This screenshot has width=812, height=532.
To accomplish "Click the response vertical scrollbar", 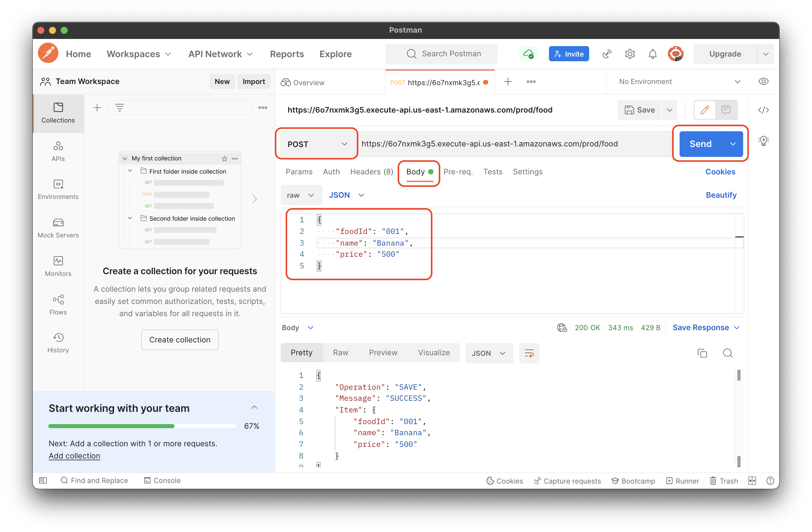I will coord(739,418).
